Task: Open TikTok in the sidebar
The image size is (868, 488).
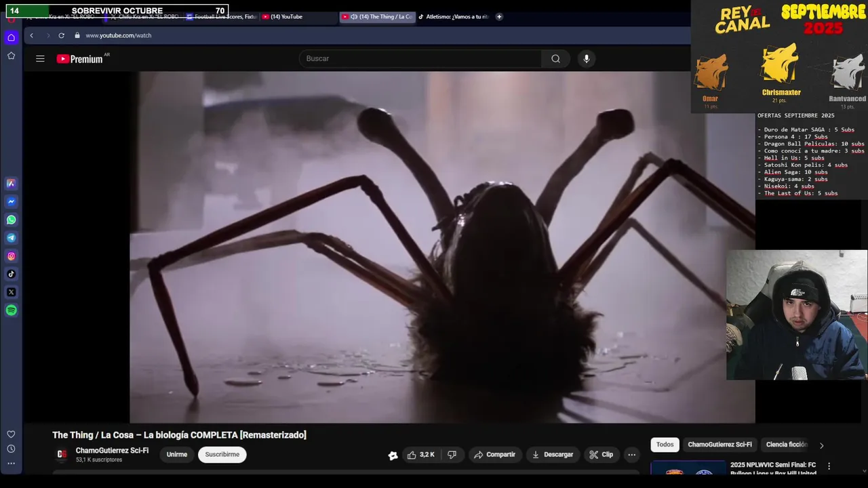Action: pos(11,274)
